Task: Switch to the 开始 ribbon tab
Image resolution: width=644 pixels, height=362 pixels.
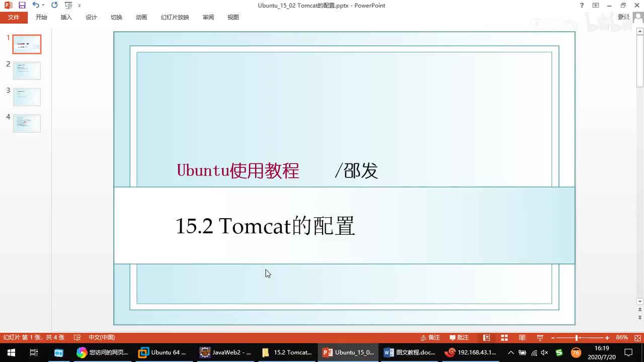Action: [41, 17]
